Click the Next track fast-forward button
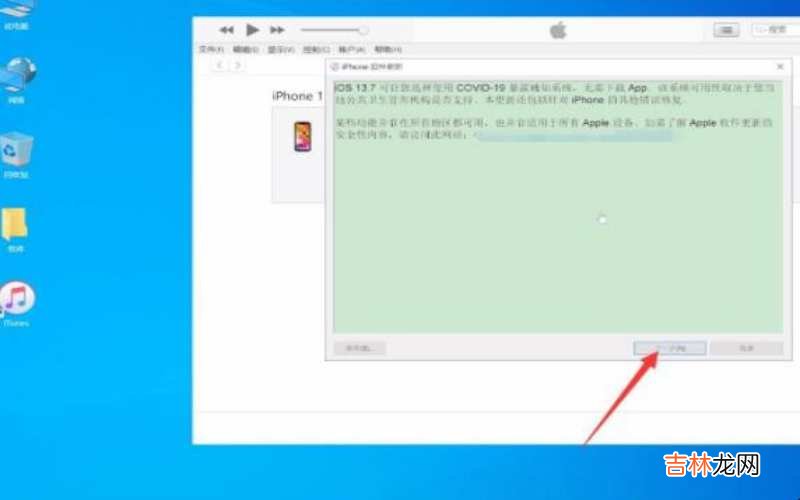The width and height of the screenshot is (800, 500). coord(278,30)
